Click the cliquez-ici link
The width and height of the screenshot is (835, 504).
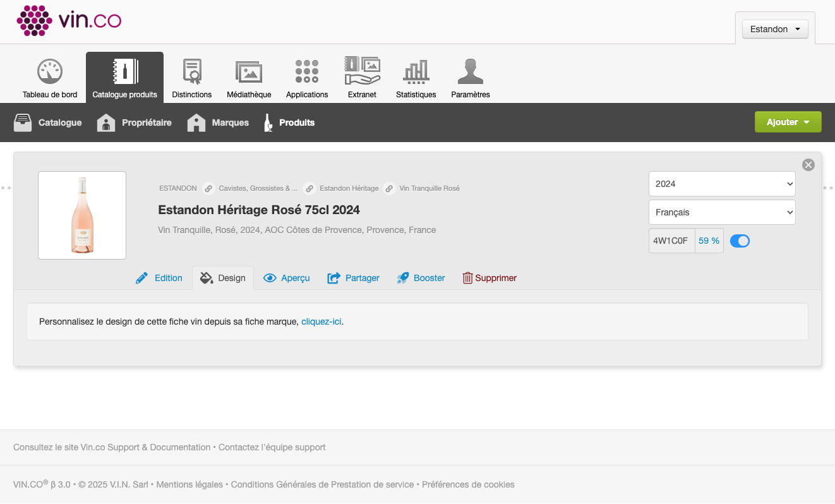pos(321,321)
